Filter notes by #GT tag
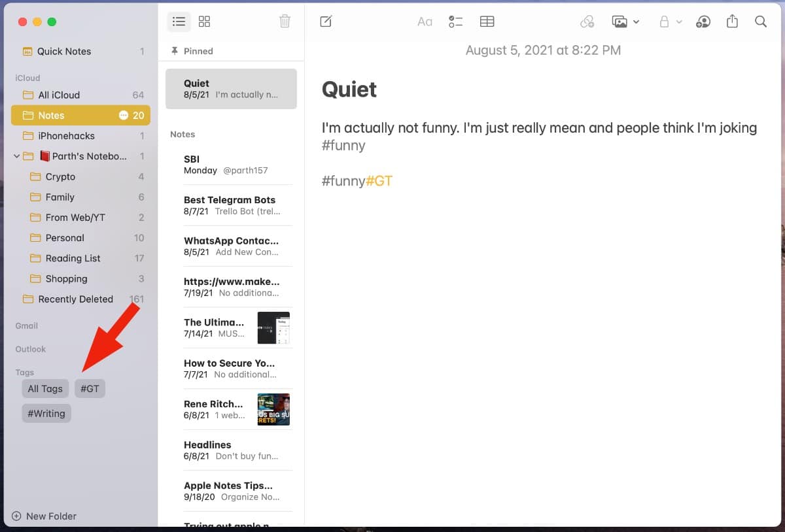 (90, 389)
